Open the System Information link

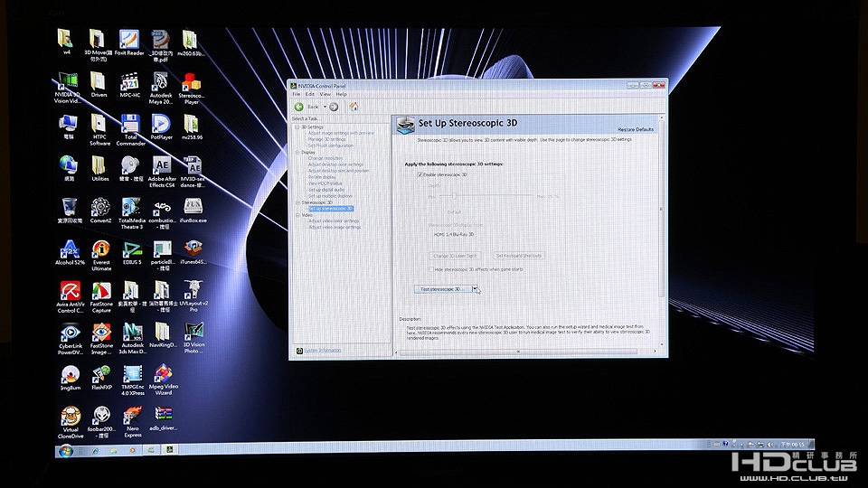322,351
